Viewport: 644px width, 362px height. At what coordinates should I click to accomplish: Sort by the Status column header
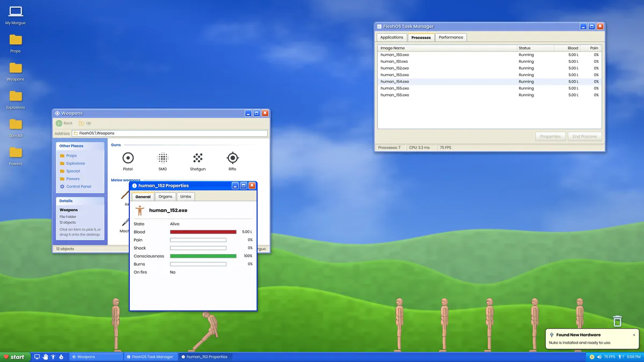(x=535, y=48)
